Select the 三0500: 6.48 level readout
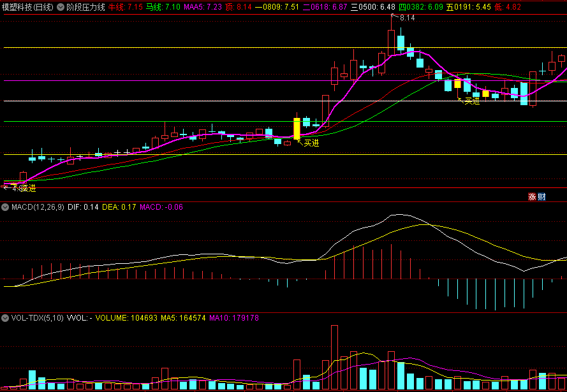Screen dimensions: 567x392 pos(373,7)
